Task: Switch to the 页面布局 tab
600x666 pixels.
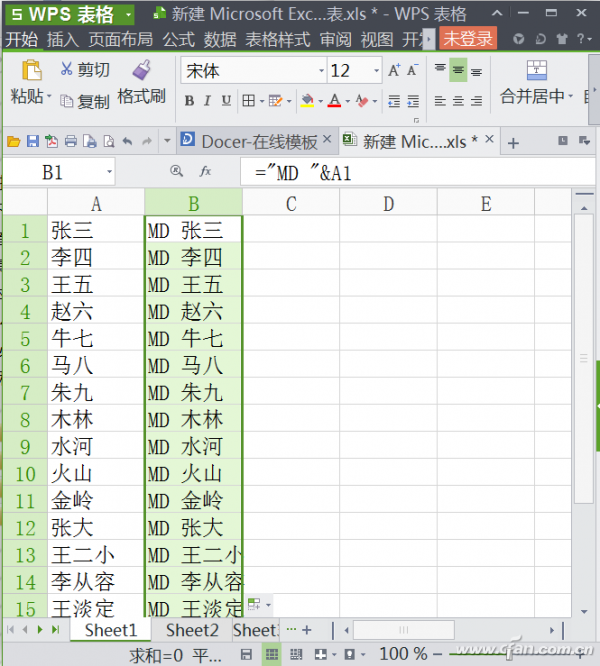Action: 121,40
